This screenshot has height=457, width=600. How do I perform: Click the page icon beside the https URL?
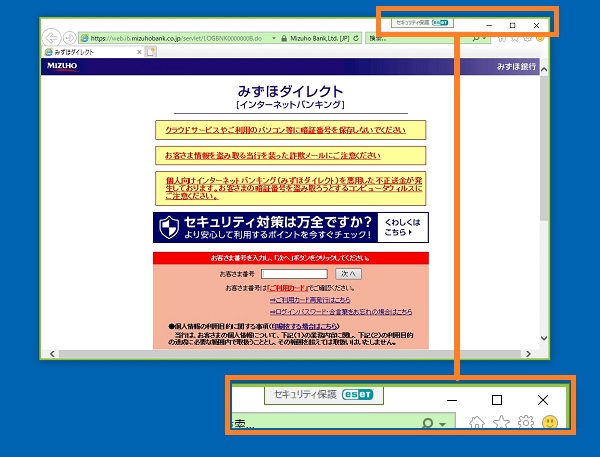tap(85, 38)
